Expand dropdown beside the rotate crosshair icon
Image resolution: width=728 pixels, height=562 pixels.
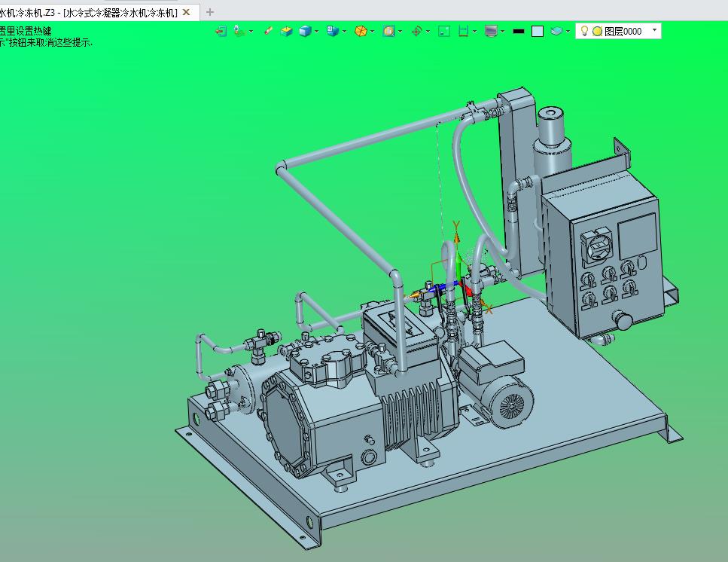pyautogui.click(x=428, y=32)
